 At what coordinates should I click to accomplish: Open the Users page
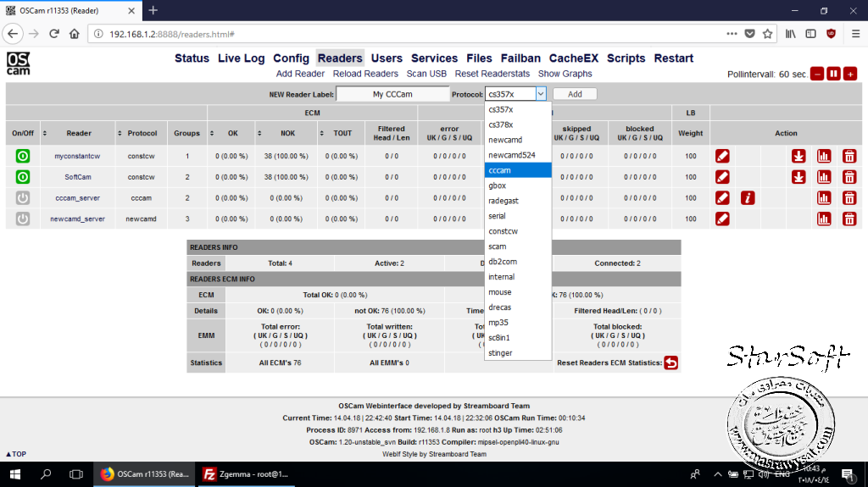pyautogui.click(x=387, y=58)
